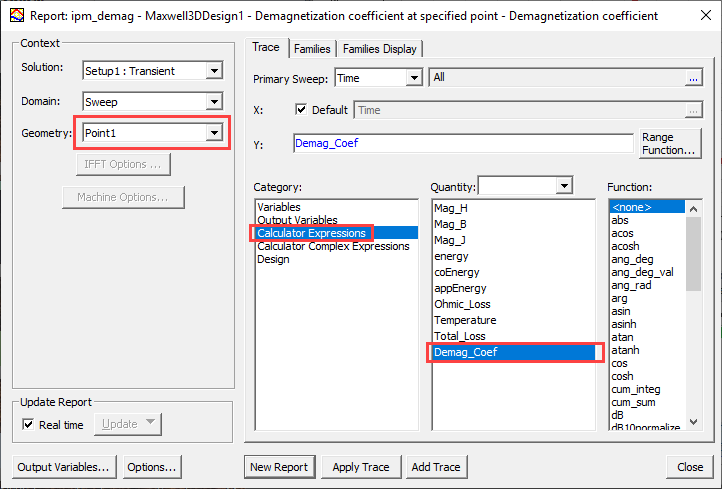722x489 pixels.
Task: Switch to the Families Display tab
Action: coord(379,49)
